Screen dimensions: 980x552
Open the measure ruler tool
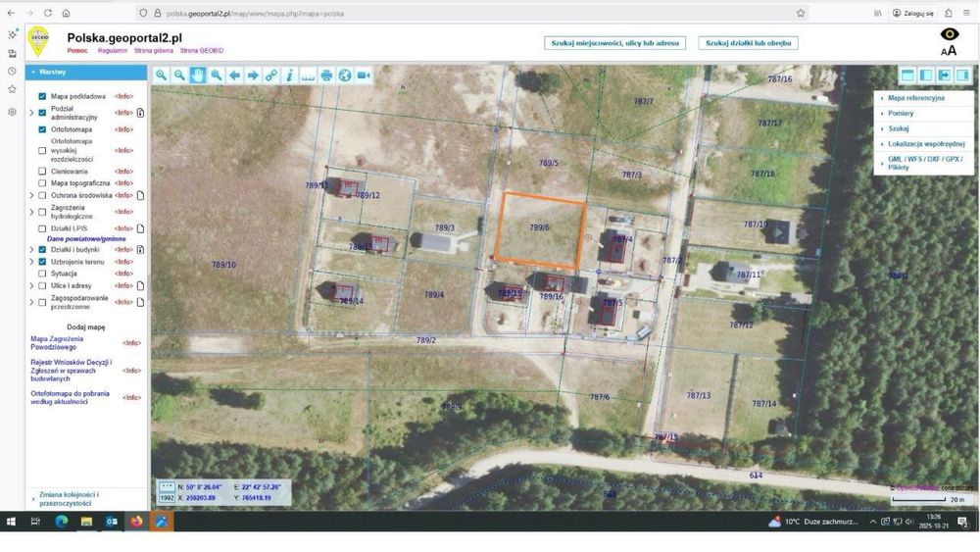308,75
